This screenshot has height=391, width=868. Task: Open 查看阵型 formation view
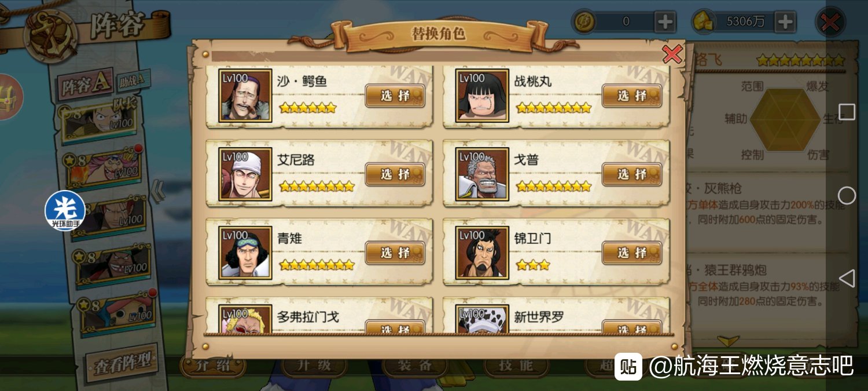tap(122, 363)
